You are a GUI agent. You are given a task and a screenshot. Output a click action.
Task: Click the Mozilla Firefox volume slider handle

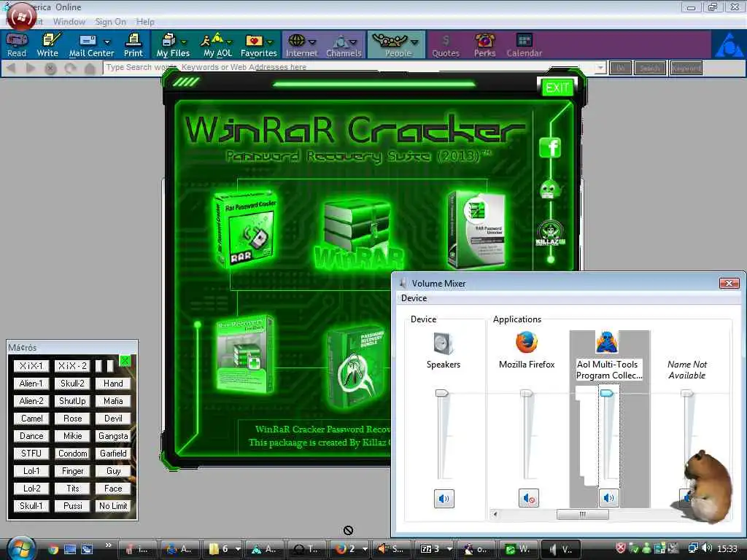tap(526, 393)
